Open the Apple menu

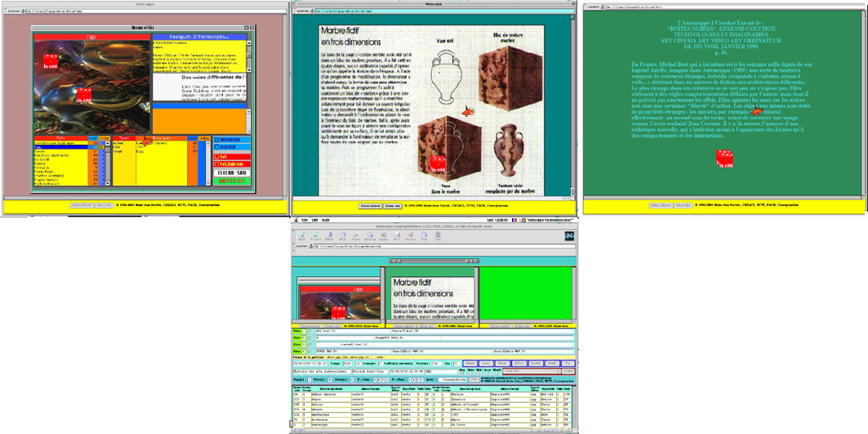click(x=296, y=220)
